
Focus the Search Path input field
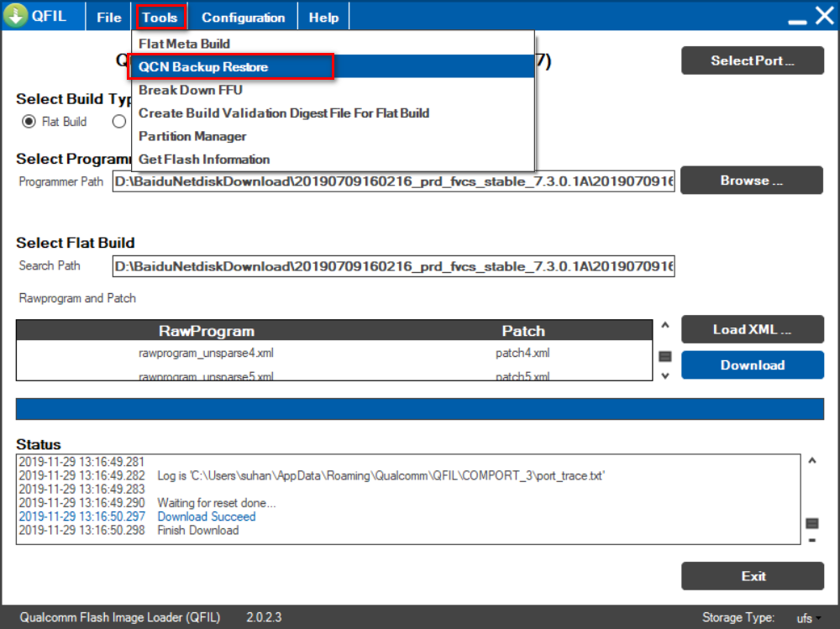393,266
